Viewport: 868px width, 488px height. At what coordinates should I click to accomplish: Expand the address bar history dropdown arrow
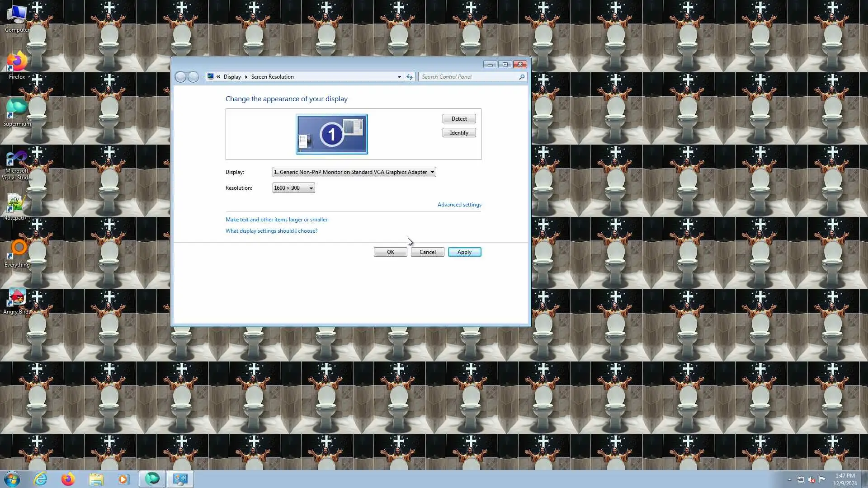point(399,77)
